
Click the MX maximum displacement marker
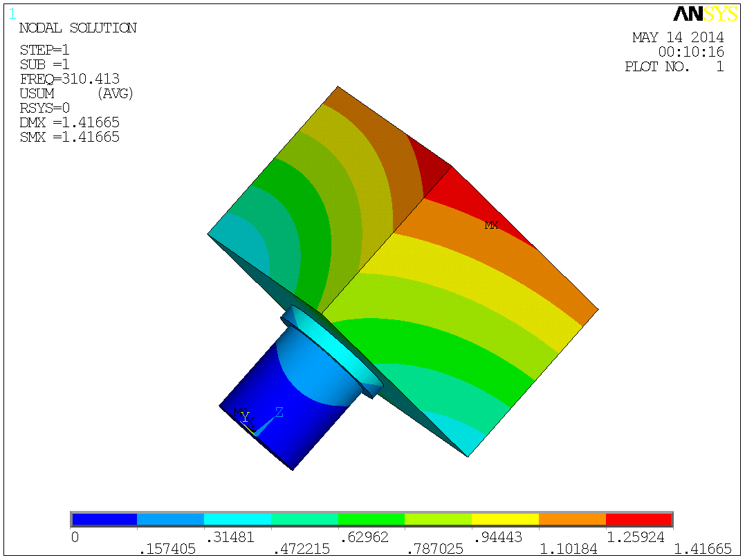click(x=490, y=225)
